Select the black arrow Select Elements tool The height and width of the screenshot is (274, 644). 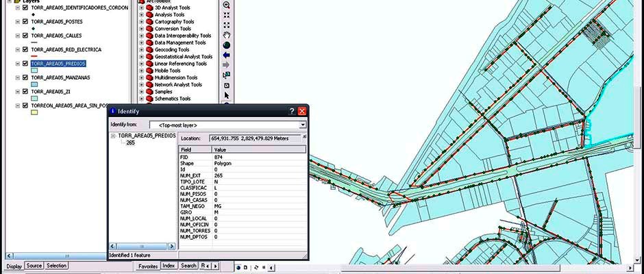(x=226, y=95)
